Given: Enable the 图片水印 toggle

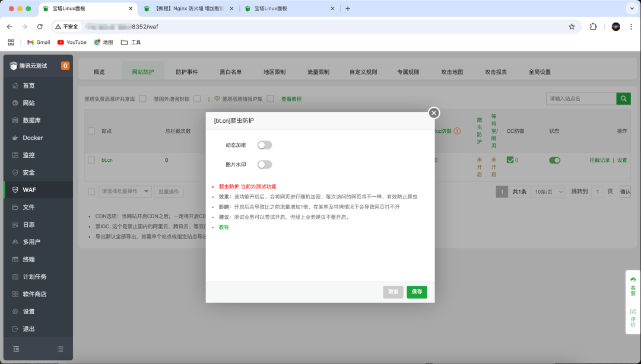Looking at the screenshot, I should pos(265,164).
